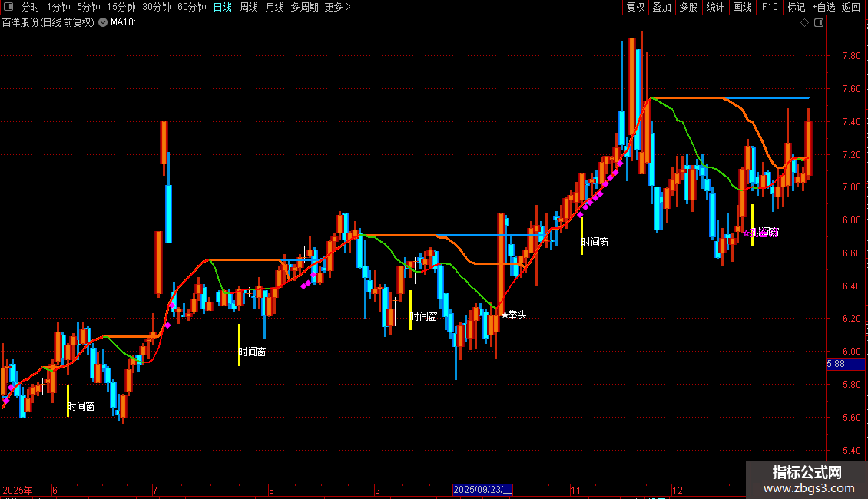Click month 12 on the time axis

(x=678, y=490)
